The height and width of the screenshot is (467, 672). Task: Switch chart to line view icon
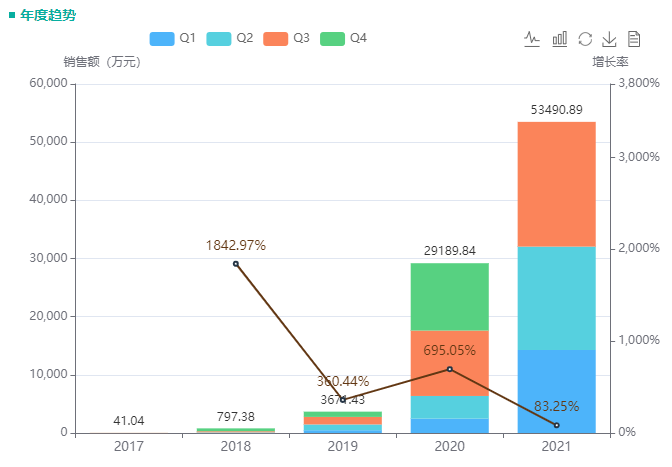[x=532, y=39]
